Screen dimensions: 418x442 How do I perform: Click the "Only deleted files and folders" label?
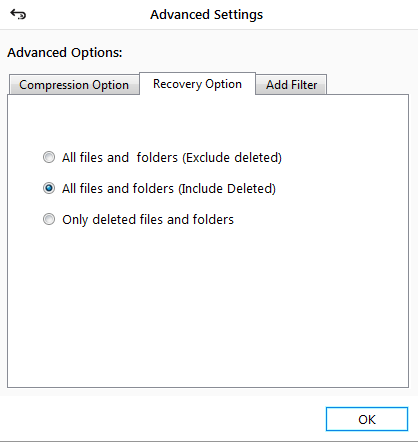click(148, 220)
